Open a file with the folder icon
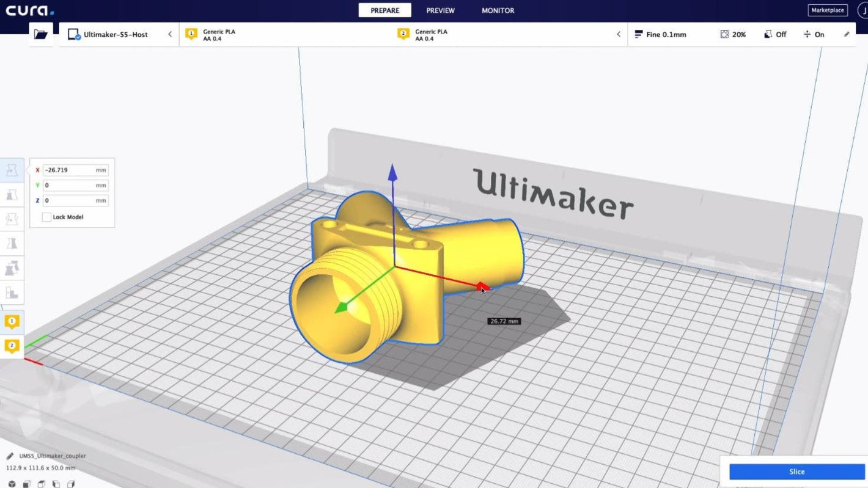 41,34
